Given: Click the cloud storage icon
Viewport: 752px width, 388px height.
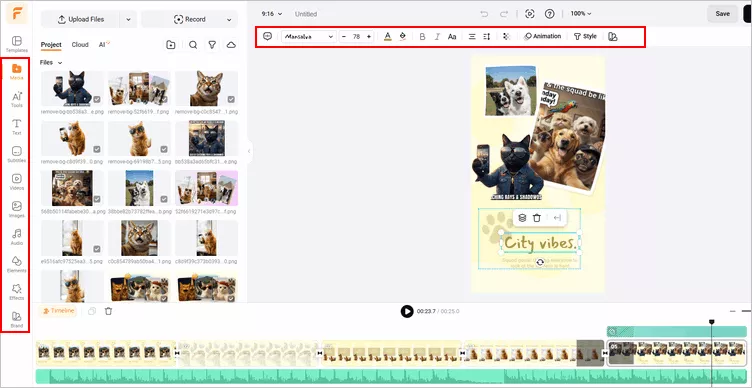Looking at the screenshot, I should point(231,45).
